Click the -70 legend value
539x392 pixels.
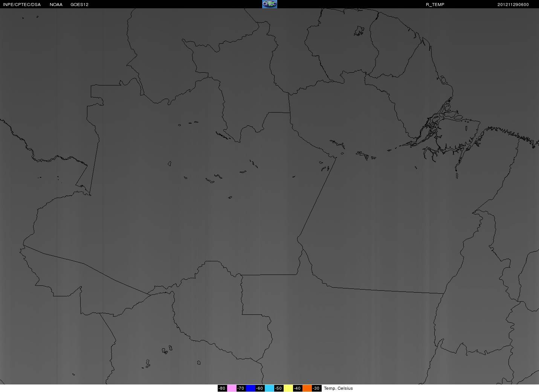(x=241, y=388)
